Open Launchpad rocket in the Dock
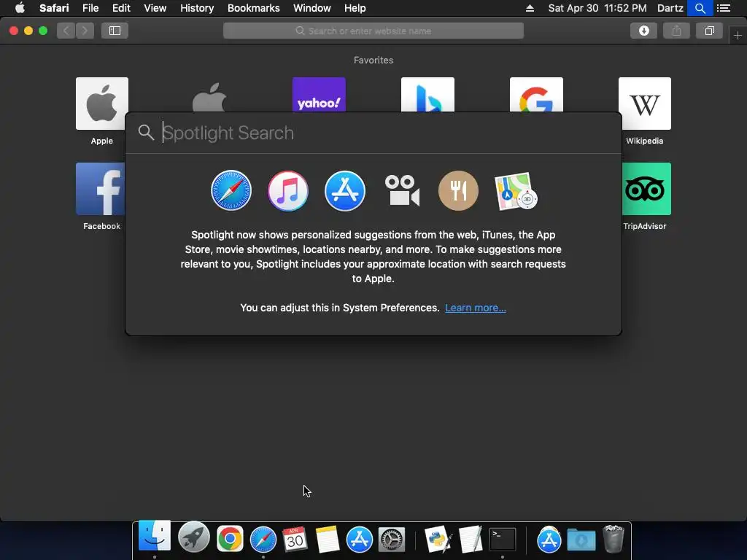 tap(193, 537)
